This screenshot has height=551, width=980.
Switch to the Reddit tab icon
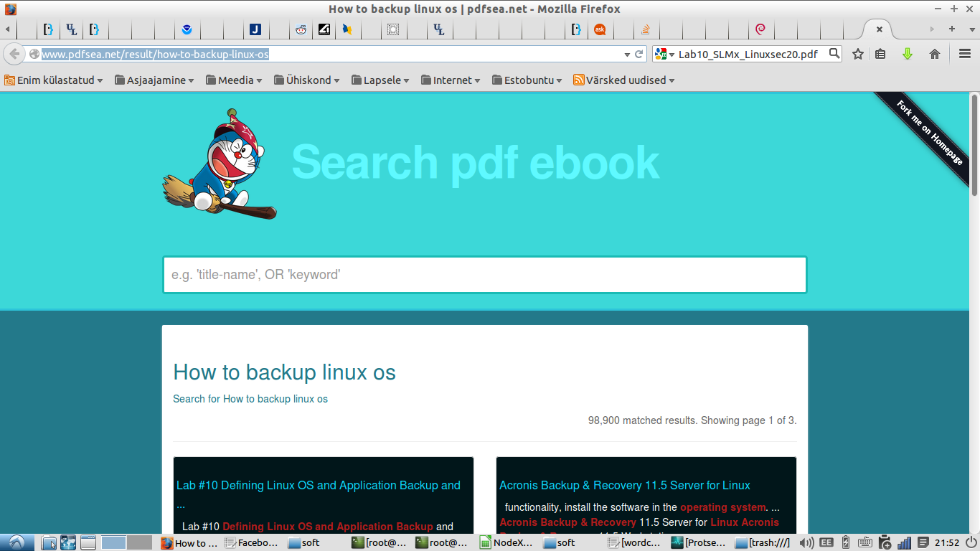coord(301,29)
